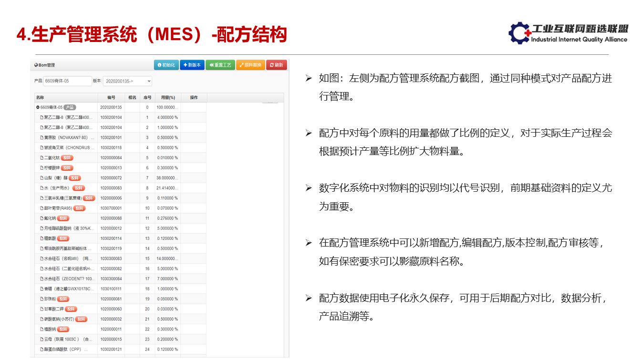Click the 0.276000 % usage cell
Screen dimensions: 644x362
click(167, 218)
